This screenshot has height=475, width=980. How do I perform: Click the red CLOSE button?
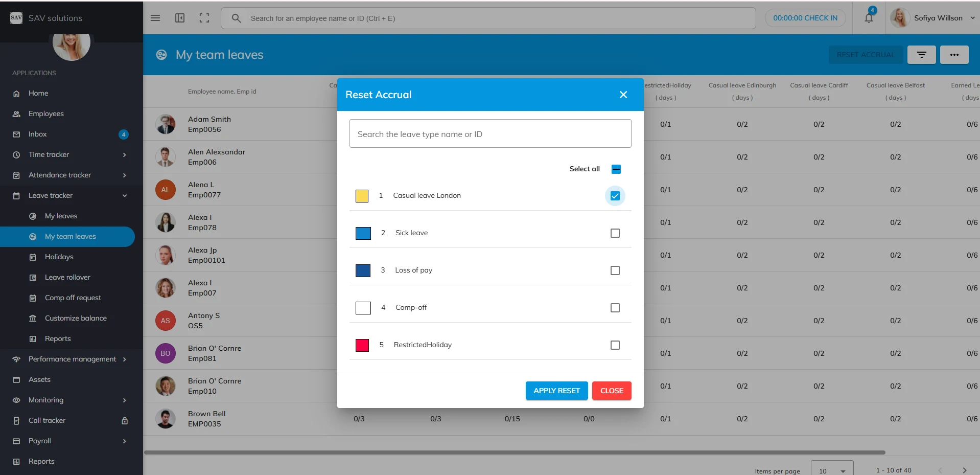(x=611, y=391)
